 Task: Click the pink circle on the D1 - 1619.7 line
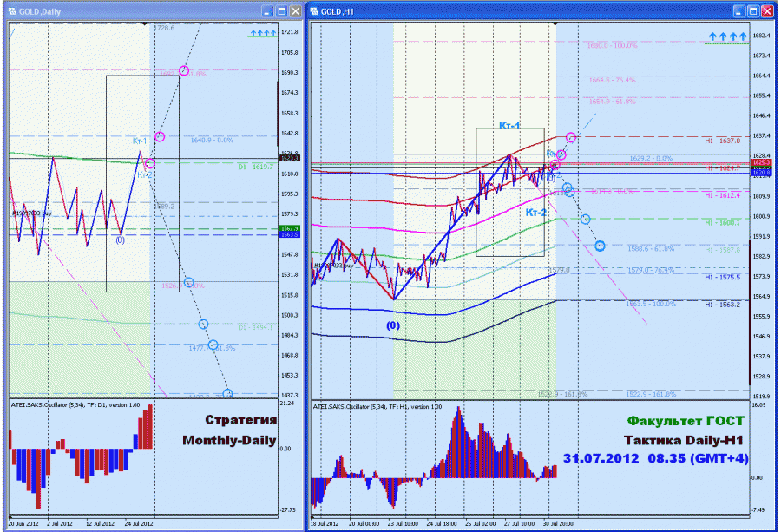coord(150,163)
